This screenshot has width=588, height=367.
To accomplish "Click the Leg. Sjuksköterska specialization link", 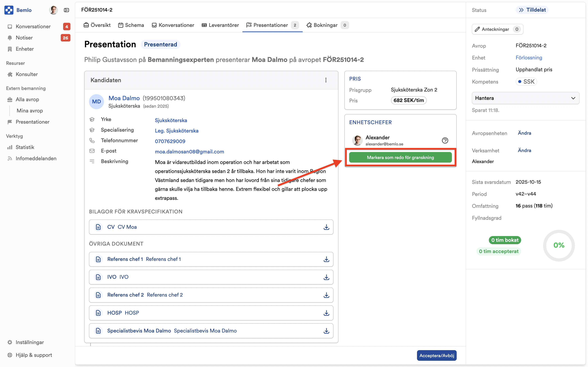I will [176, 131].
